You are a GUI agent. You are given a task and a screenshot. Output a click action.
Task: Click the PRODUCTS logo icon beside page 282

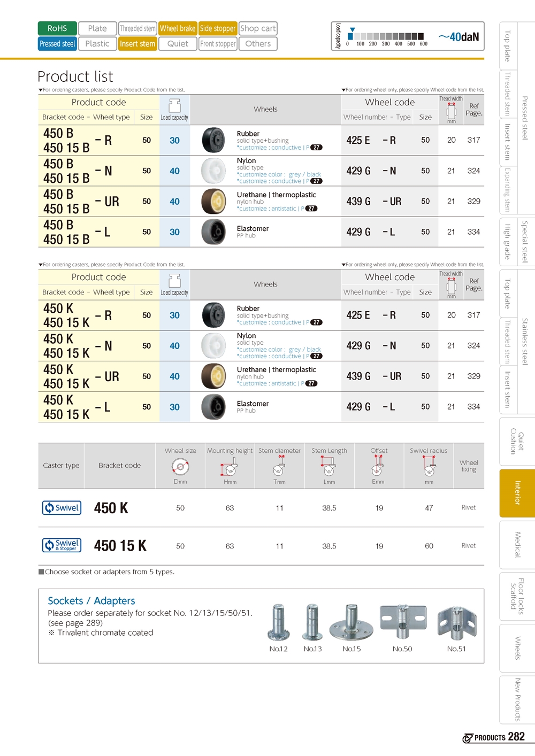(x=468, y=738)
